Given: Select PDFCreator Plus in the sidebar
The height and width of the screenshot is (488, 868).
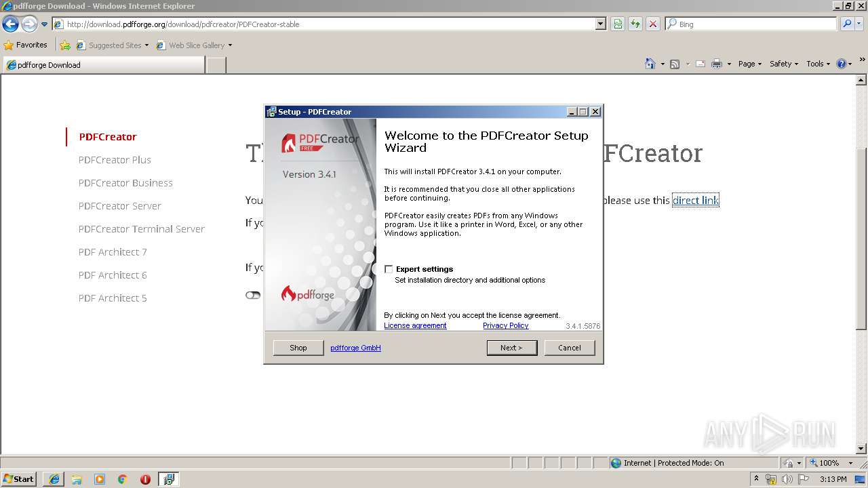Looking at the screenshot, I should [115, 160].
